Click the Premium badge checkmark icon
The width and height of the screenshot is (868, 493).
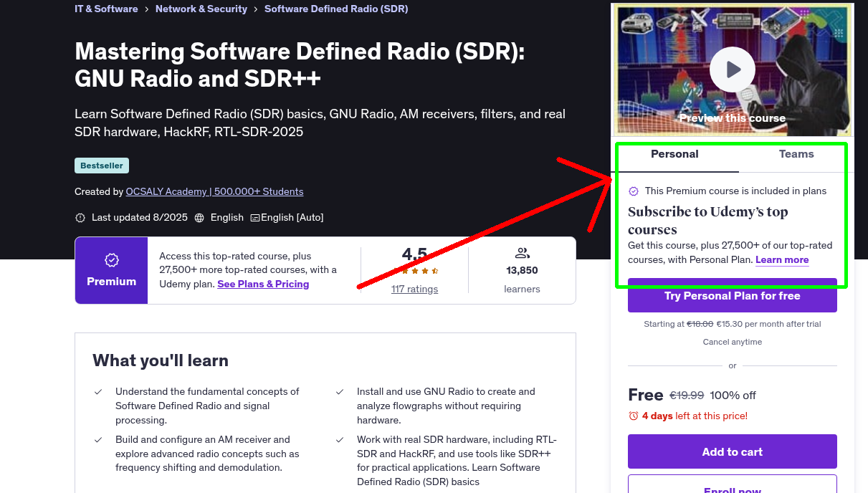click(x=111, y=260)
